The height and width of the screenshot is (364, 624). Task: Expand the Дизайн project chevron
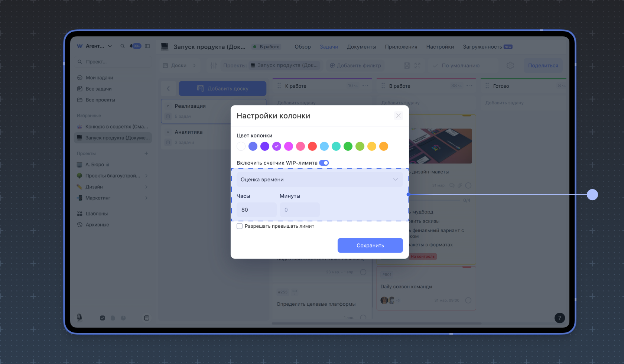coord(146,187)
